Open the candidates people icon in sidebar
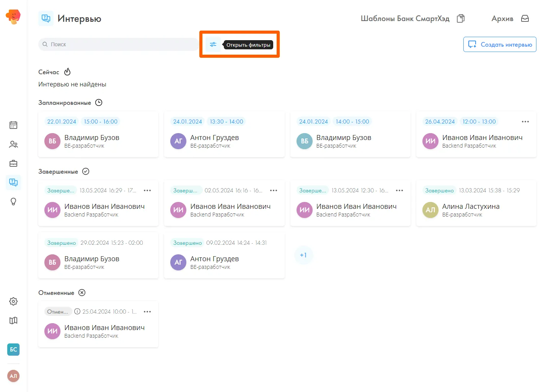551x392 pixels. click(x=13, y=144)
